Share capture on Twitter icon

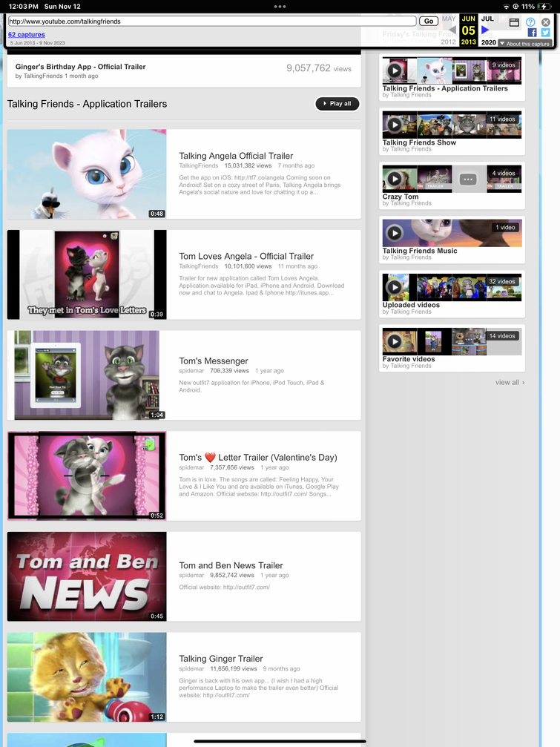coord(546,33)
